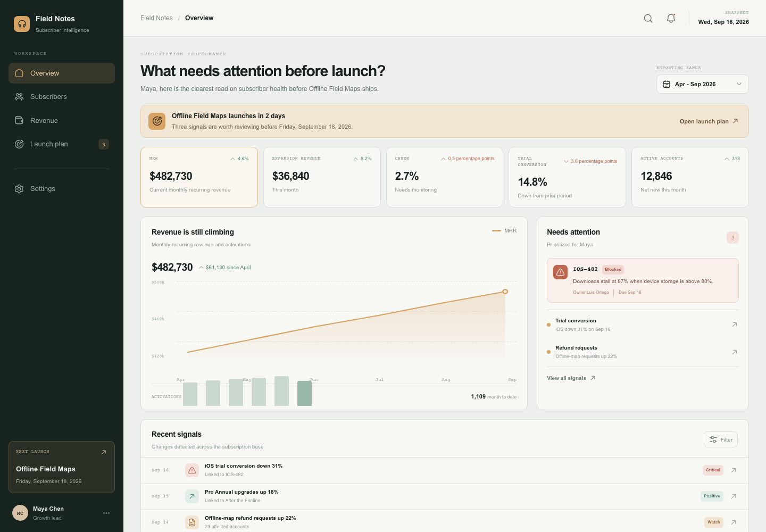Click the Blocked tag on IOS-482
The height and width of the screenshot is (532, 766).
pos(613,270)
